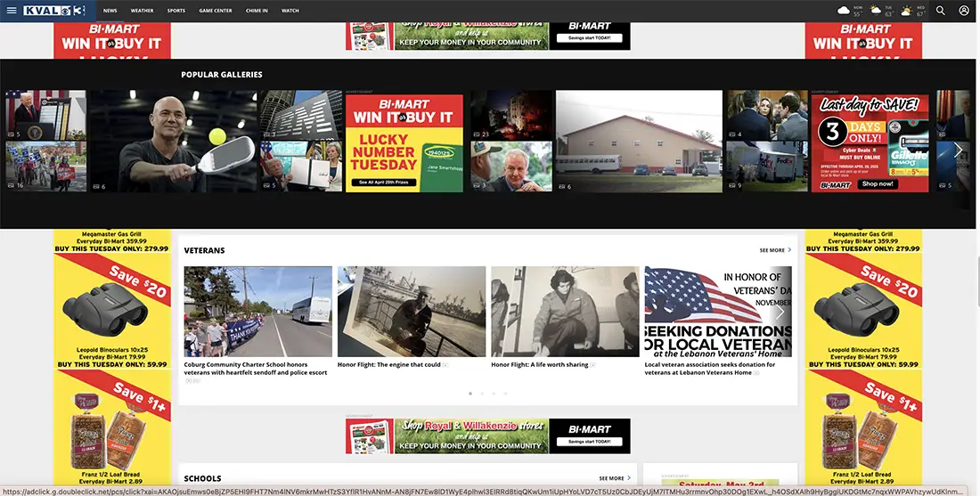Viewport: 980px width, 496px height.
Task: Open sailor photograph article image
Action: point(412,312)
